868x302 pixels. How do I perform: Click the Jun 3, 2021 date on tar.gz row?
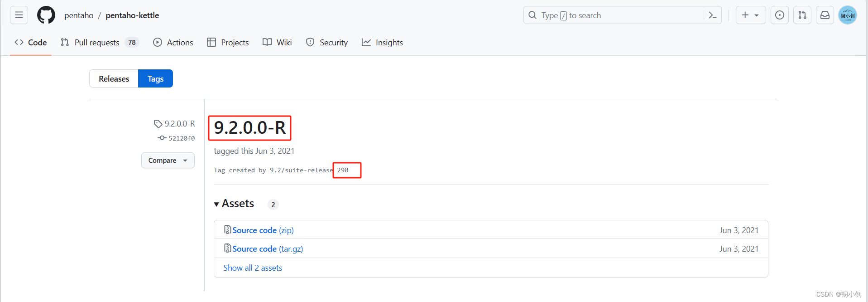(739, 249)
